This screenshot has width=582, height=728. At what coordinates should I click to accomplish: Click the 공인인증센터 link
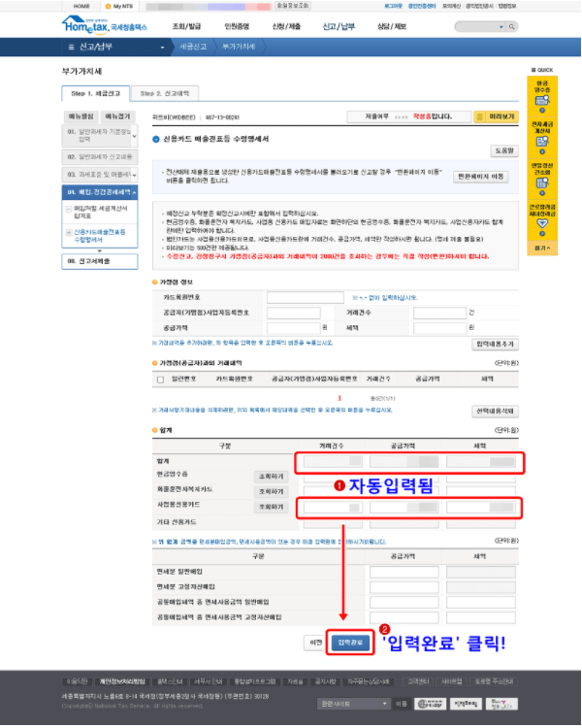pyautogui.click(x=421, y=6)
